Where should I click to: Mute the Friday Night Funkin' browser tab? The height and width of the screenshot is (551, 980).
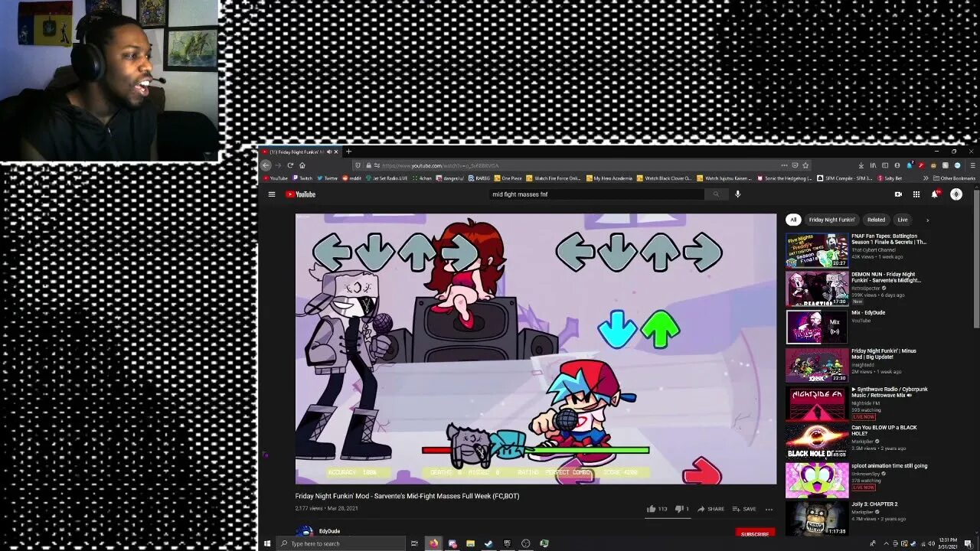(328, 152)
